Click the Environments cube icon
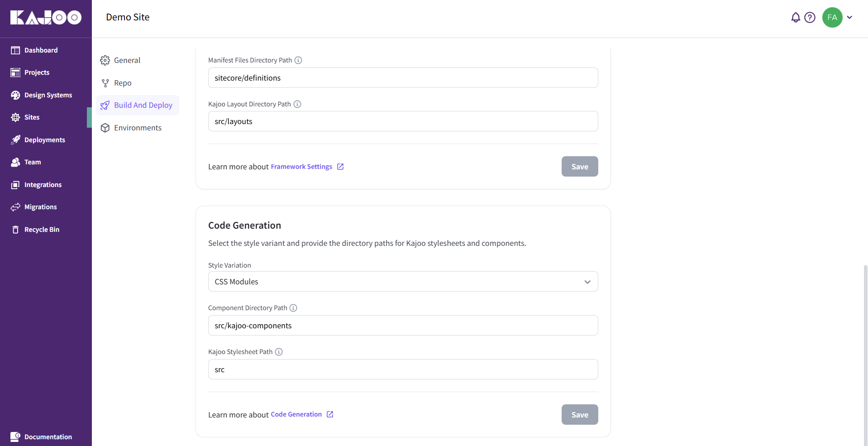 pos(105,128)
